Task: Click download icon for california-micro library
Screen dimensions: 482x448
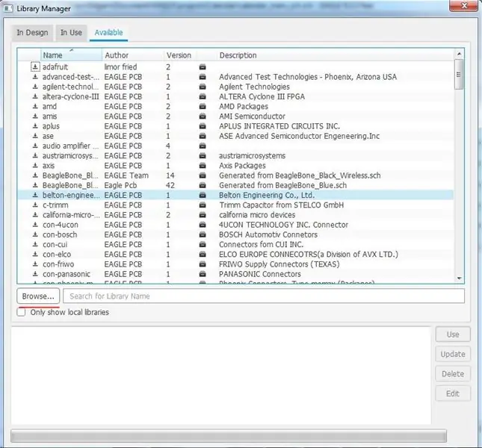Action: (x=35, y=214)
